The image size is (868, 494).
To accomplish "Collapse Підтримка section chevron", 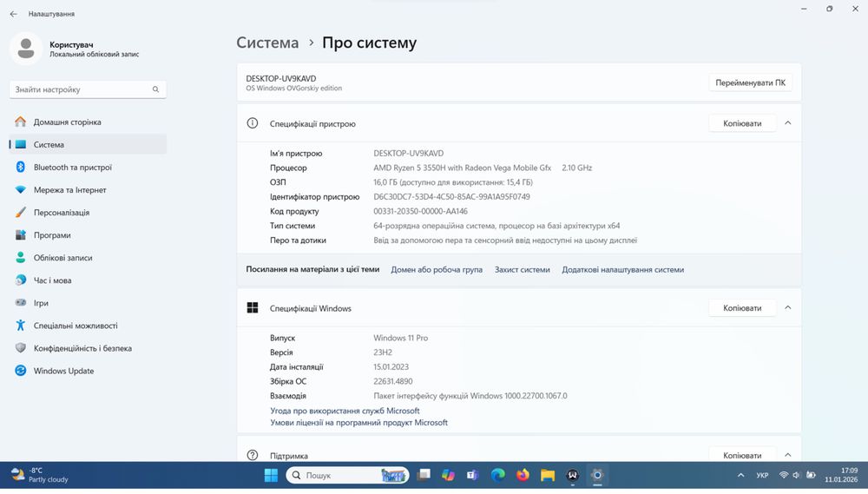I will tap(788, 455).
